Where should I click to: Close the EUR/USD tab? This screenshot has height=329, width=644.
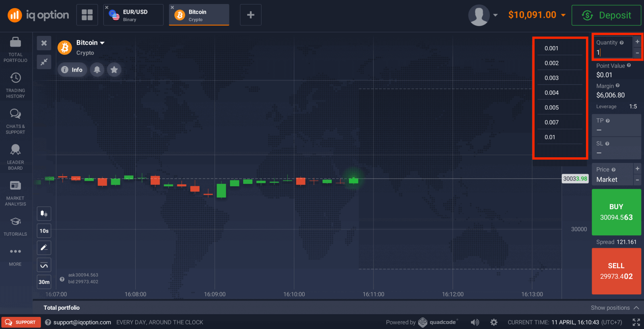click(107, 8)
